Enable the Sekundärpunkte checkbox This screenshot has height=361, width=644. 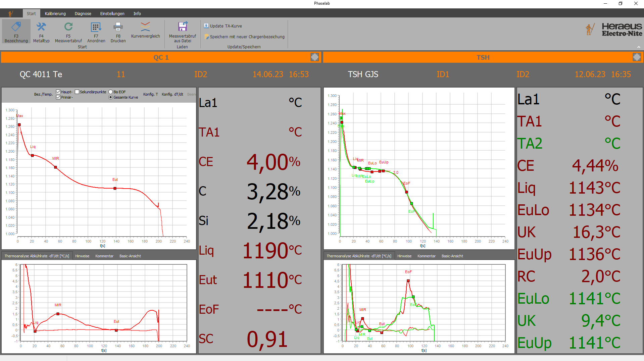coord(77,92)
